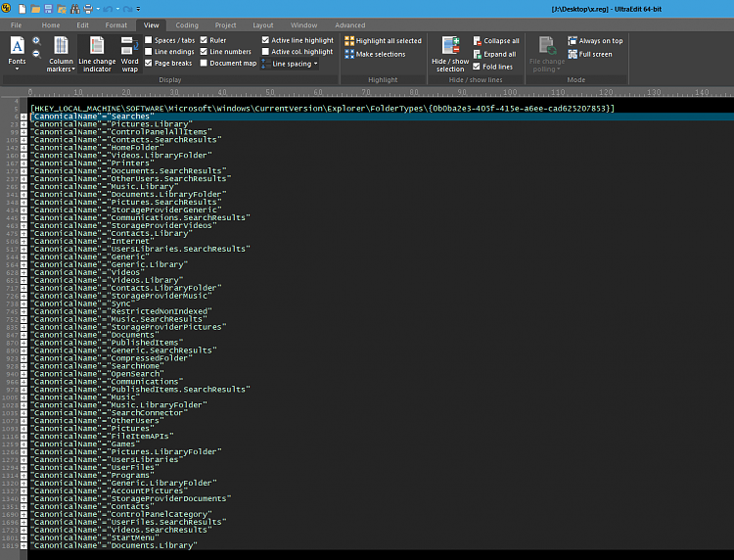Enable Always on top mode

click(x=595, y=41)
